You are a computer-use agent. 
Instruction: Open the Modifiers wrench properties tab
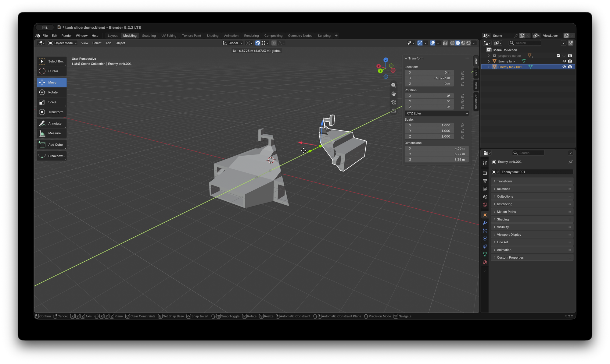(x=485, y=223)
